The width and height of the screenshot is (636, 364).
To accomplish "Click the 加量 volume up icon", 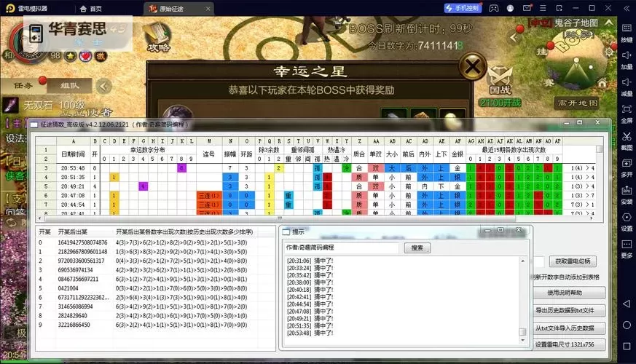I will tap(627, 59).
